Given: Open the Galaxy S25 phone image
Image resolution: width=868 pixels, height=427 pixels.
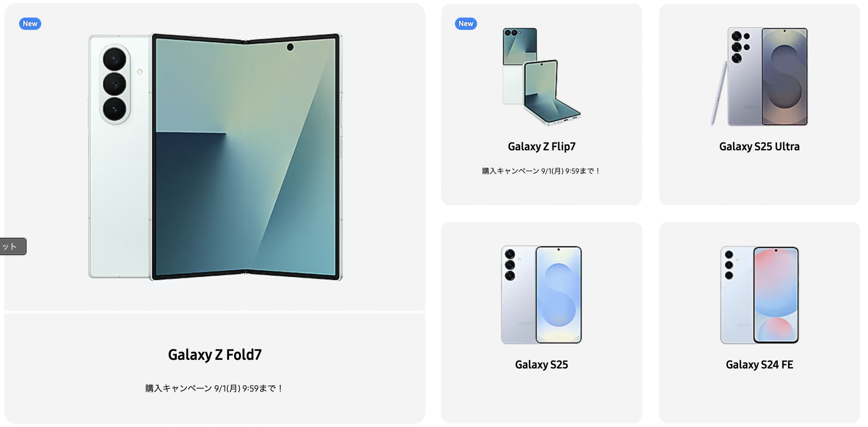Looking at the screenshot, I should click(541, 295).
